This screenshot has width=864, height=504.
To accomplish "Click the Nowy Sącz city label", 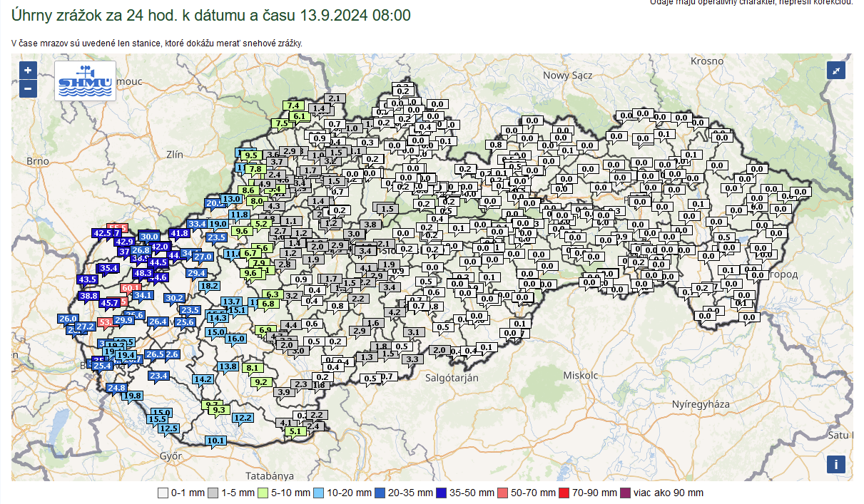I will tap(567, 75).
